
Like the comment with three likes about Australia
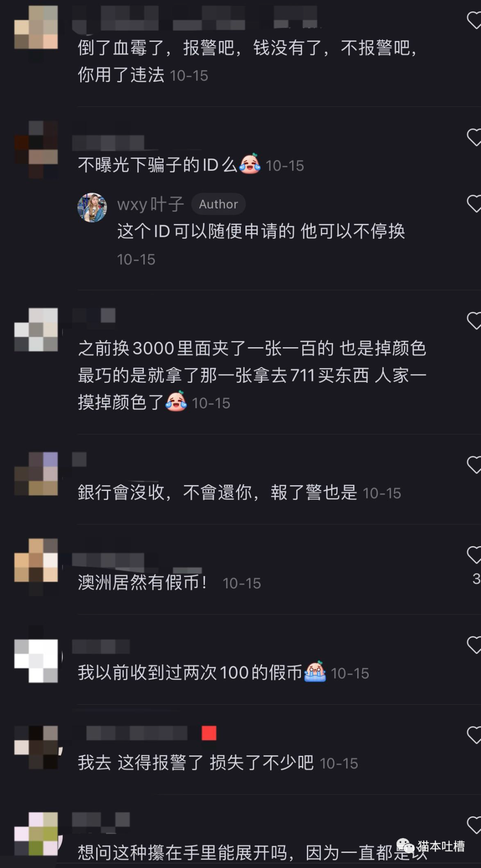pos(474,555)
